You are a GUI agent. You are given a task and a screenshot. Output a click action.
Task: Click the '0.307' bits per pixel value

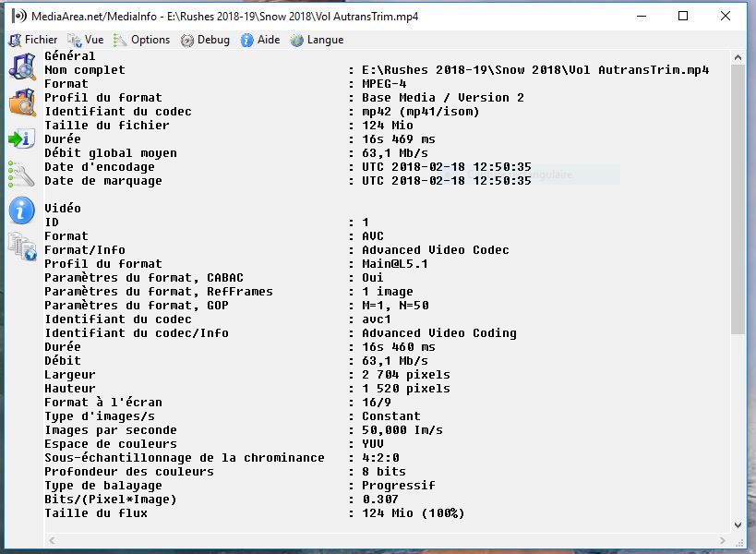(380, 500)
